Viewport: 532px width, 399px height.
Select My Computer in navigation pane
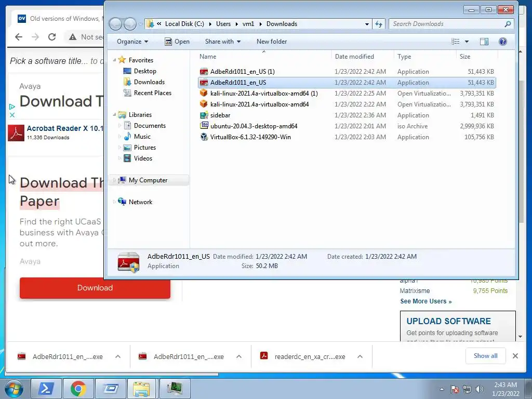click(148, 180)
